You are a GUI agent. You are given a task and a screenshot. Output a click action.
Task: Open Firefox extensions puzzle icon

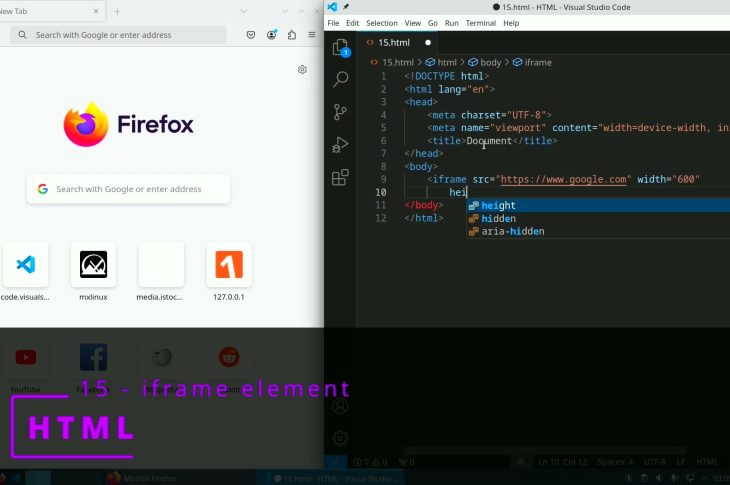point(292,35)
